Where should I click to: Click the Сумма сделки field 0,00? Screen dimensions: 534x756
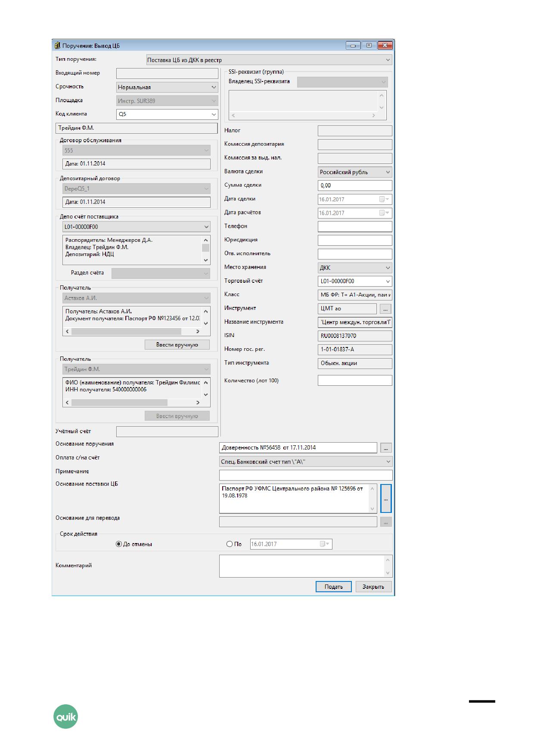point(355,185)
